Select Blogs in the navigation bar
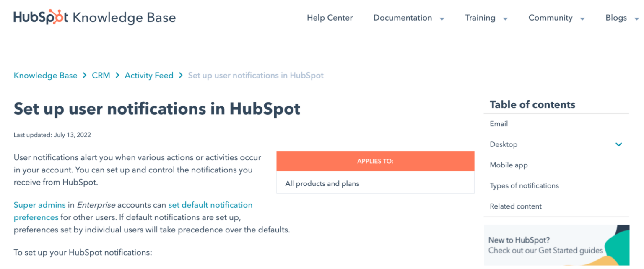 (616, 18)
